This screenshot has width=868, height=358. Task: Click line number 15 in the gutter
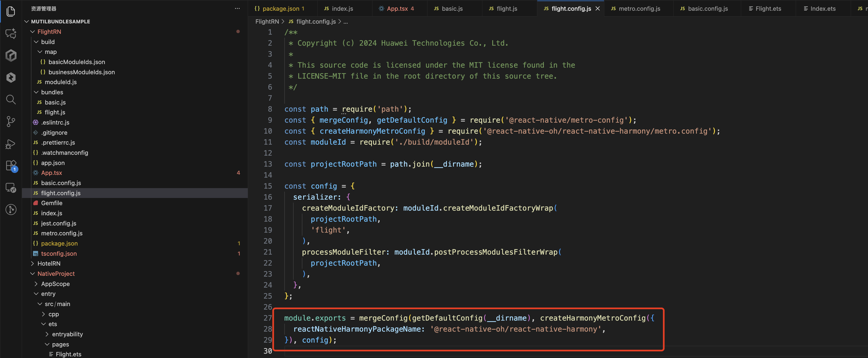[268, 186]
